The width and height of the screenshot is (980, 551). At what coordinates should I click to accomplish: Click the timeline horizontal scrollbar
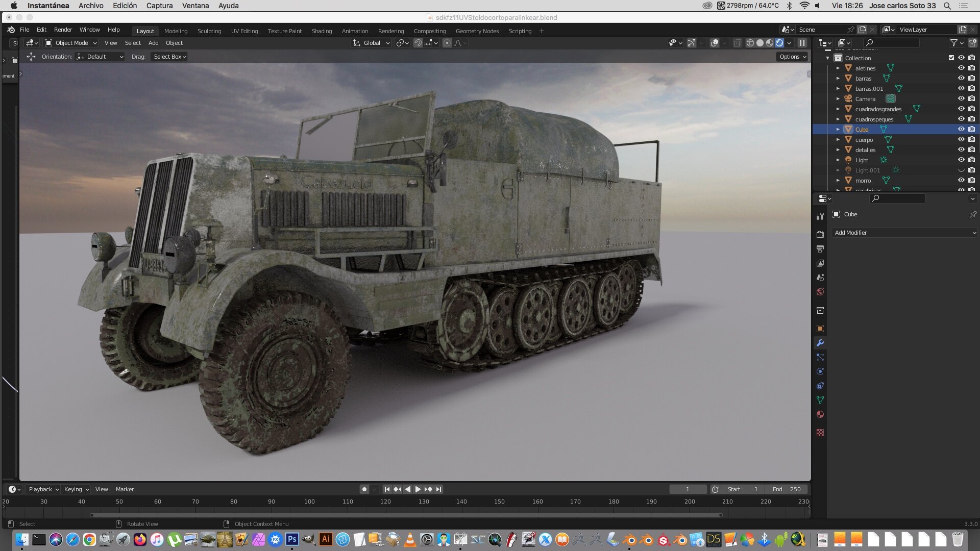406,515
